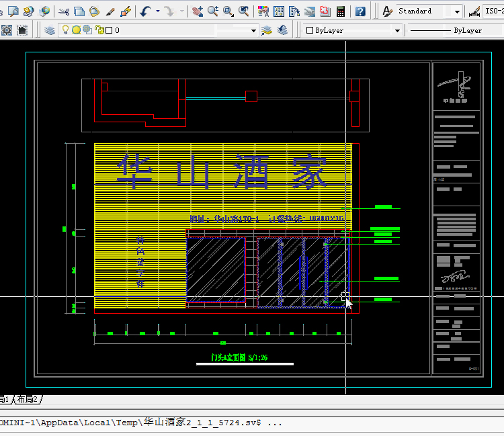This screenshot has width=504, height=436.
Task: Open Help with the question mark icon
Action: [360, 11]
